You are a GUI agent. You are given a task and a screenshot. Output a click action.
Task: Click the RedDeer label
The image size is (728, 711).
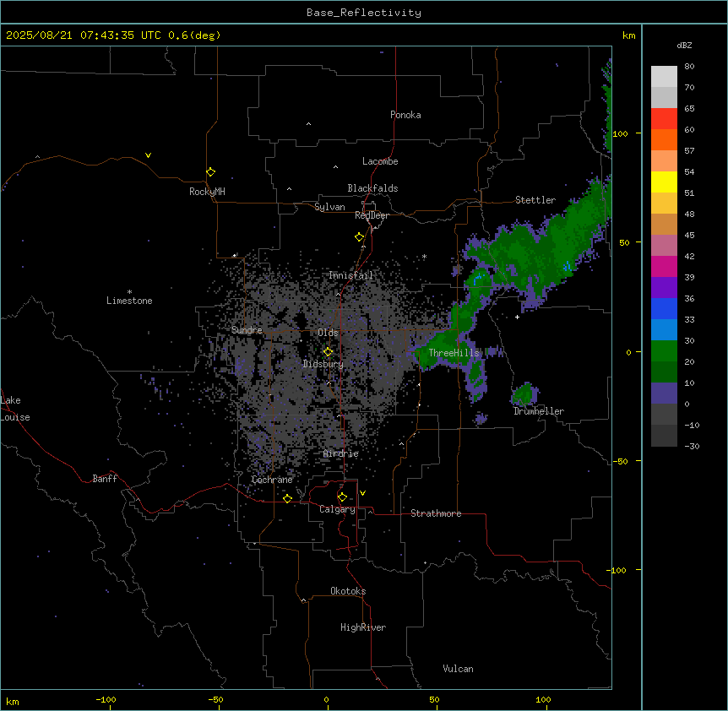click(x=372, y=215)
